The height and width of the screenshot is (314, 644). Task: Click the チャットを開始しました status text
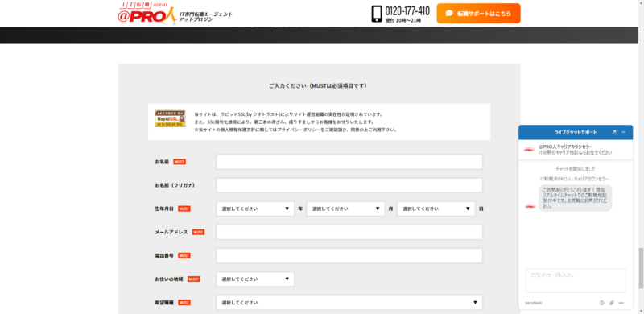point(576,169)
